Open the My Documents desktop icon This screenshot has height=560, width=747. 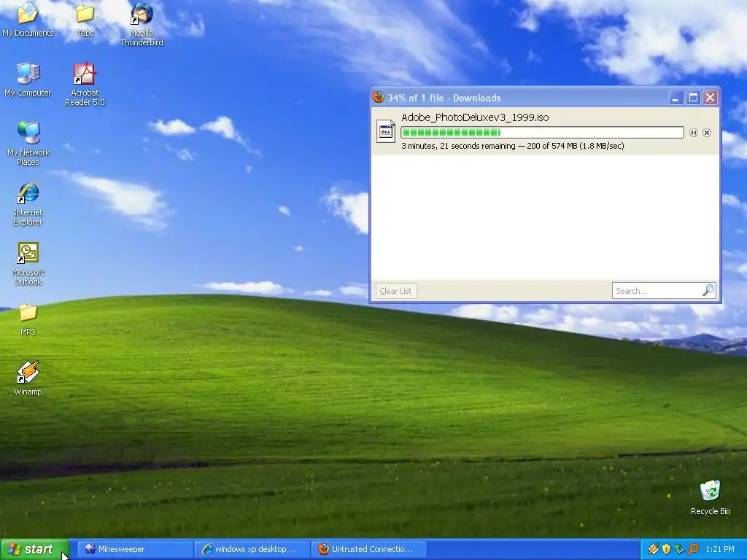[28, 20]
